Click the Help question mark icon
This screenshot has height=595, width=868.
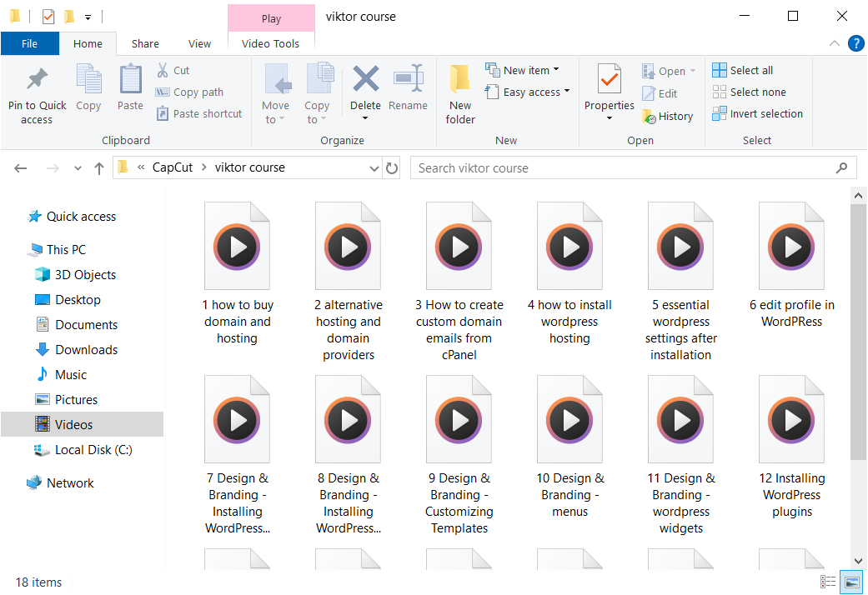[855, 43]
